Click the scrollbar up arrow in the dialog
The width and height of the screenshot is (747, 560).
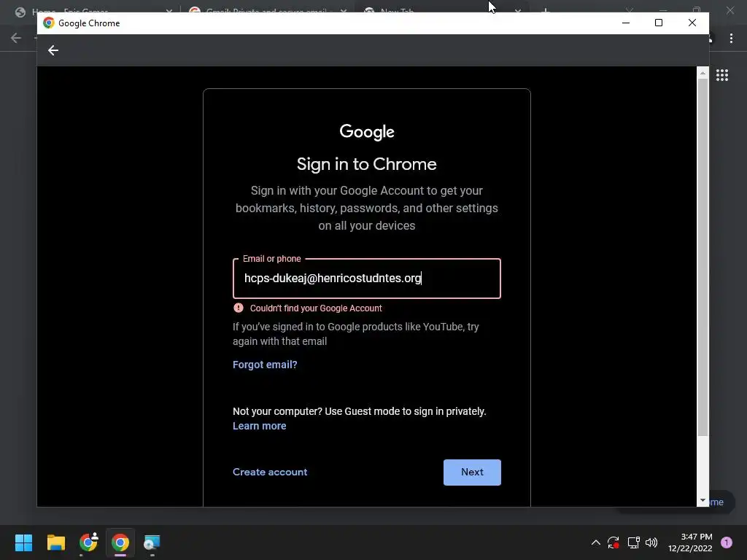(x=703, y=73)
